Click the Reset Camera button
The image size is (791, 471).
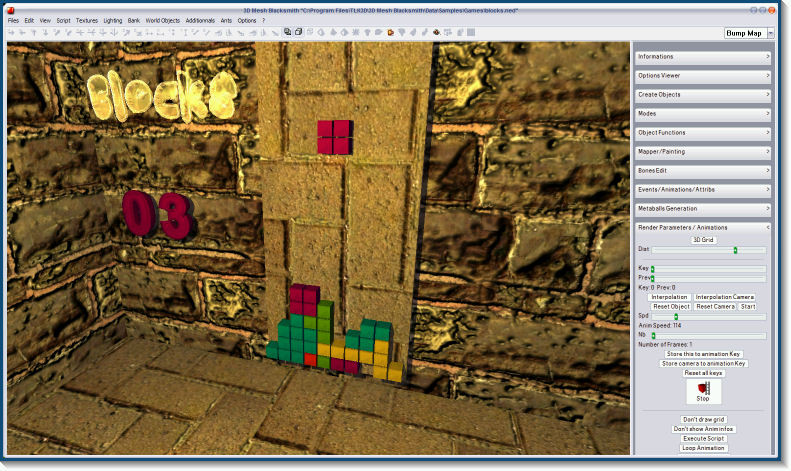pos(715,307)
